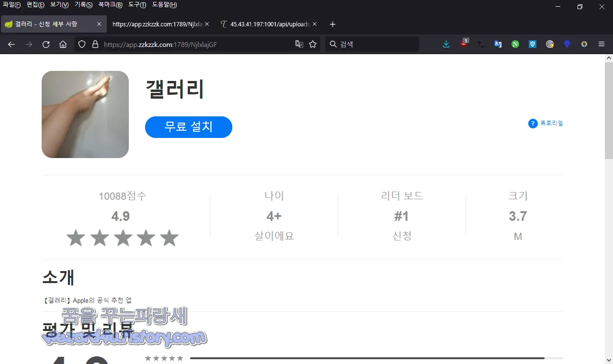Image resolution: width=613 pixels, height=364 pixels.
Task: Open the browser home page
Action: pyautogui.click(x=63, y=44)
